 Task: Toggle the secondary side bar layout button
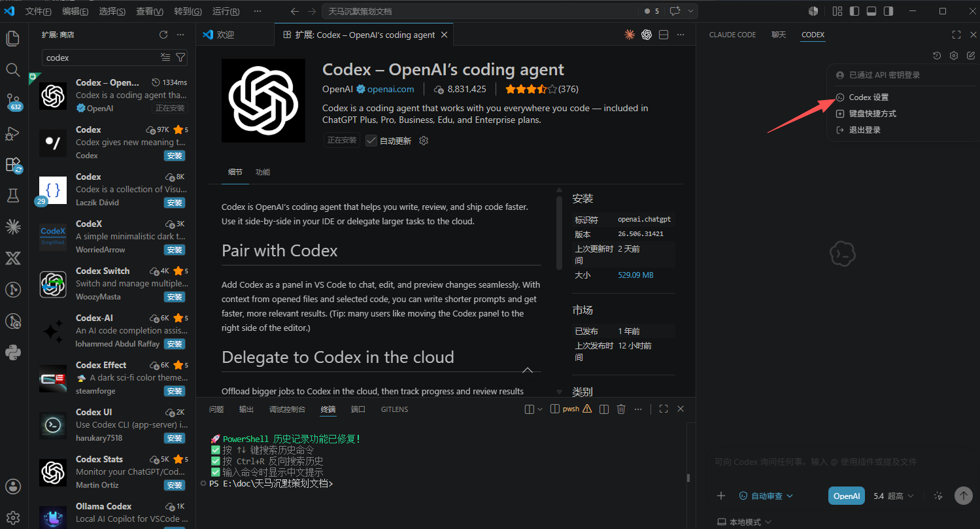888,11
